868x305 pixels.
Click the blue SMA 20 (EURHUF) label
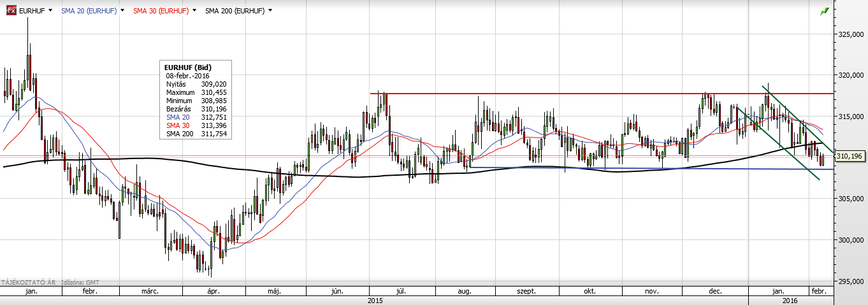coord(89,11)
